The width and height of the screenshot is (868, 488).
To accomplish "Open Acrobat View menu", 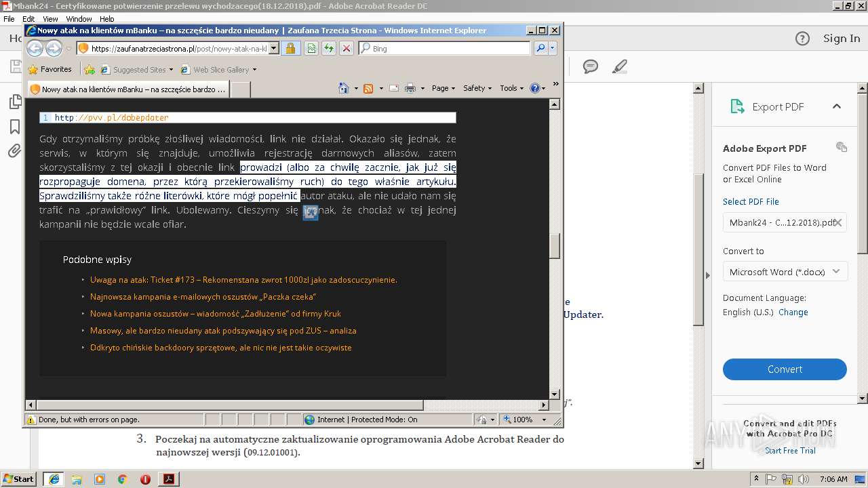I will coord(50,19).
